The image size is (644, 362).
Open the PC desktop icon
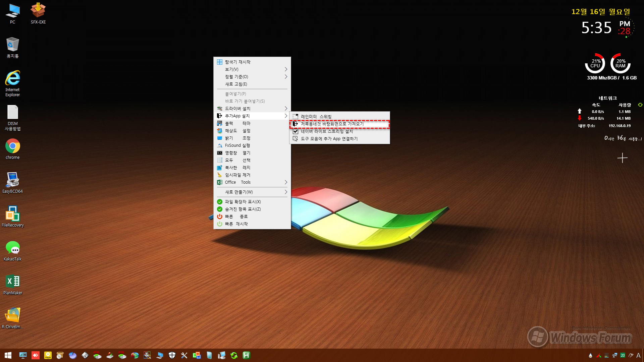pyautogui.click(x=12, y=14)
